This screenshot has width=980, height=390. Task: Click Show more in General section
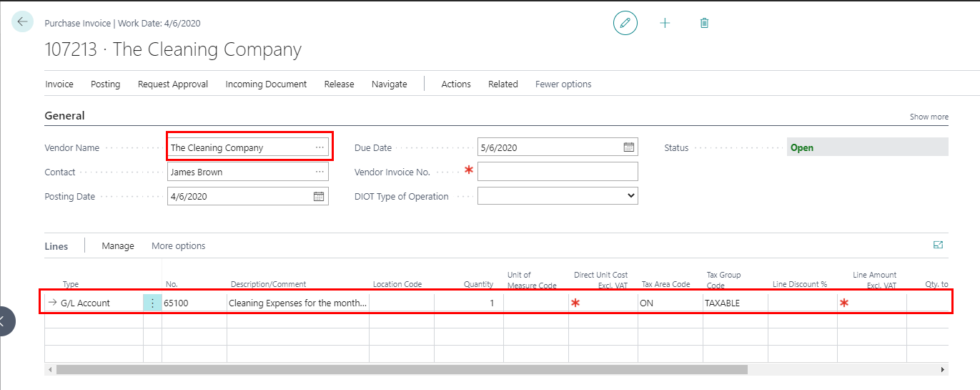pos(929,117)
